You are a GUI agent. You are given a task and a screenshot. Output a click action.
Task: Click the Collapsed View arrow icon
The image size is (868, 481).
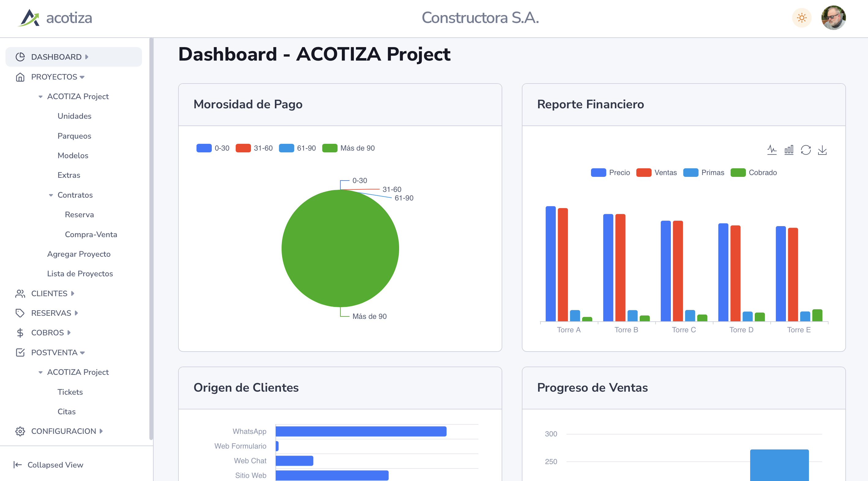[x=17, y=465]
